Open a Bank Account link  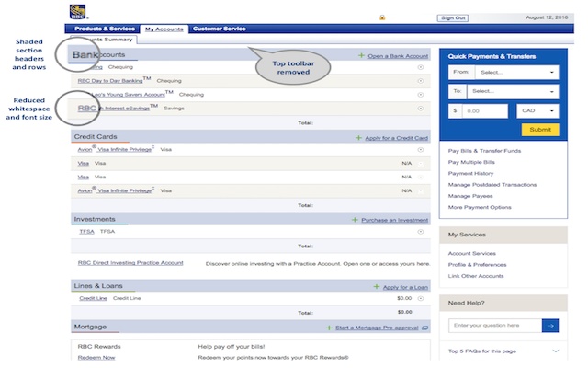click(398, 56)
